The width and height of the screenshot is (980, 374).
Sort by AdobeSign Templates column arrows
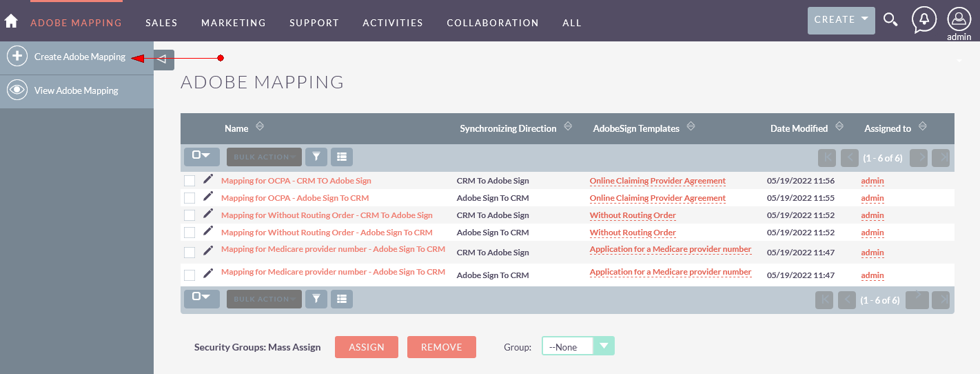coord(691,127)
